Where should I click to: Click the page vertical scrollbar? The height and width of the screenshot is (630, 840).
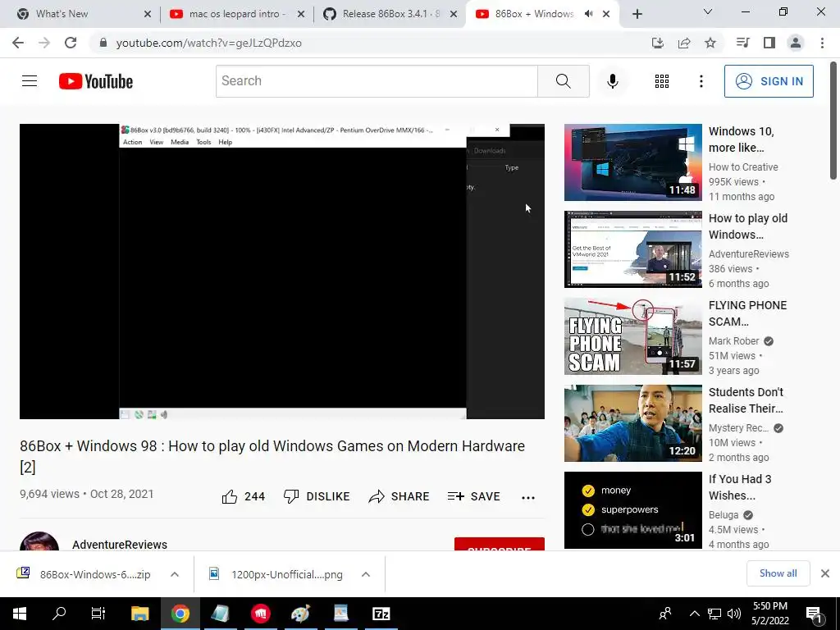point(833,121)
